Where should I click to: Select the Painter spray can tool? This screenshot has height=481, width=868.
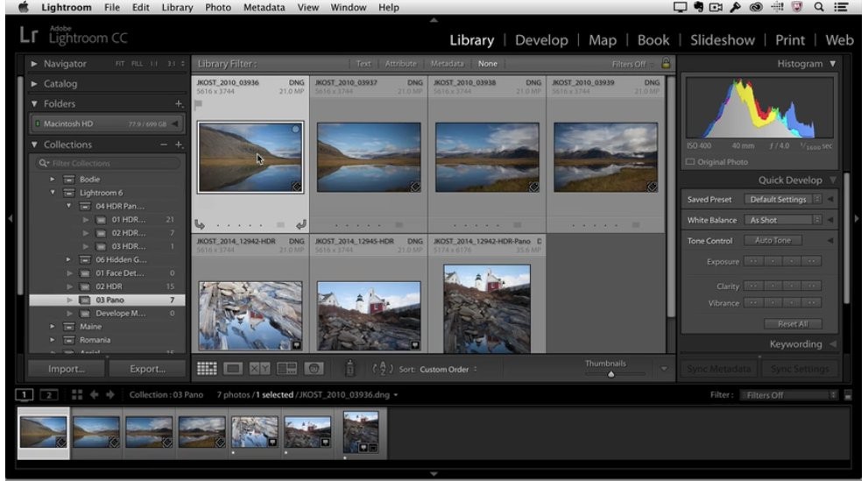pyautogui.click(x=349, y=369)
